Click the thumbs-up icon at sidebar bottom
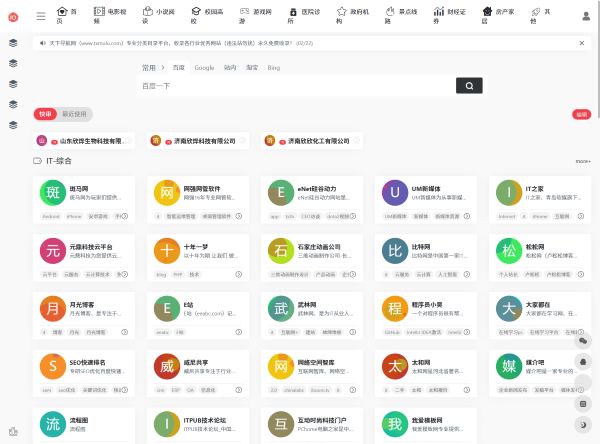Viewport: 600px width, 444px height. point(13,431)
